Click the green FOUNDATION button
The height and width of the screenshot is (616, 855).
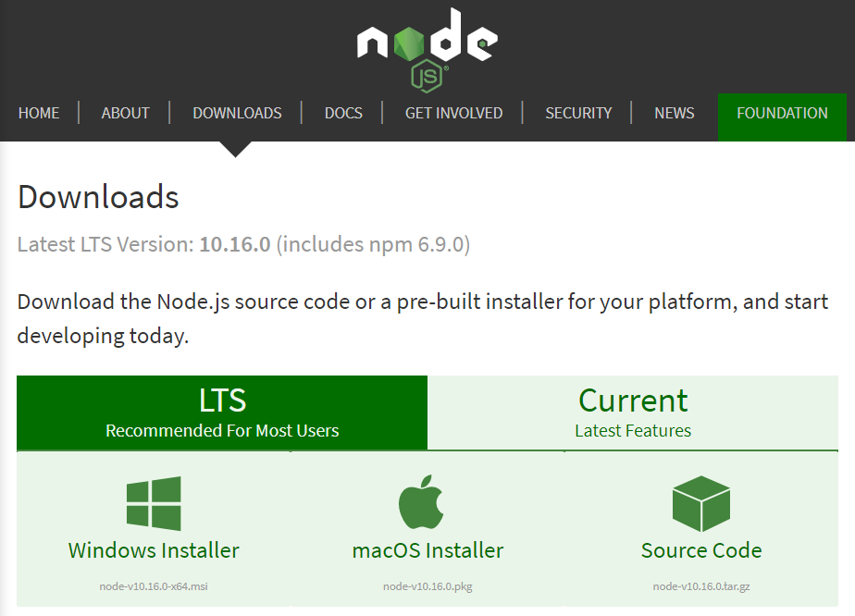point(782,117)
